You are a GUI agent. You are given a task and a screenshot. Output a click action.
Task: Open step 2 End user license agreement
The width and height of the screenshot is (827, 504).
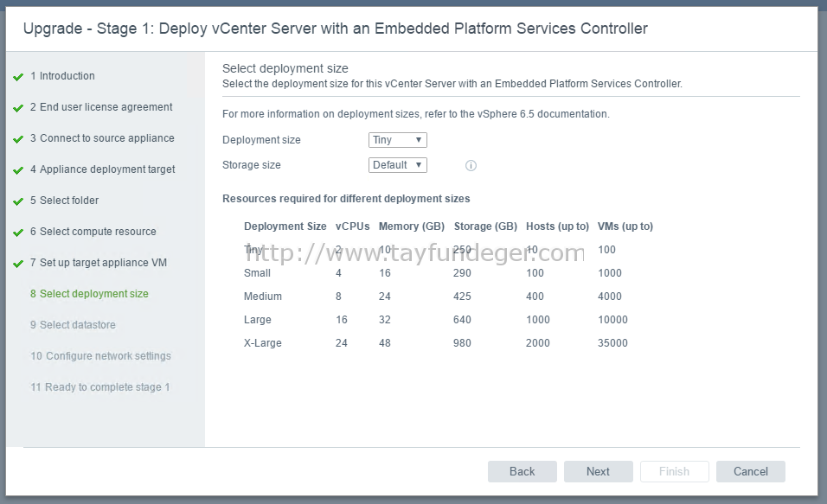(101, 107)
